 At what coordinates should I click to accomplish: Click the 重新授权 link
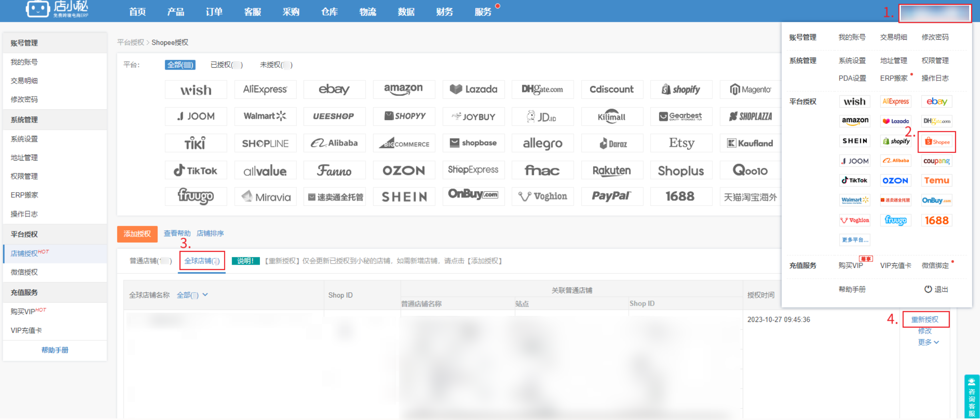point(924,320)
